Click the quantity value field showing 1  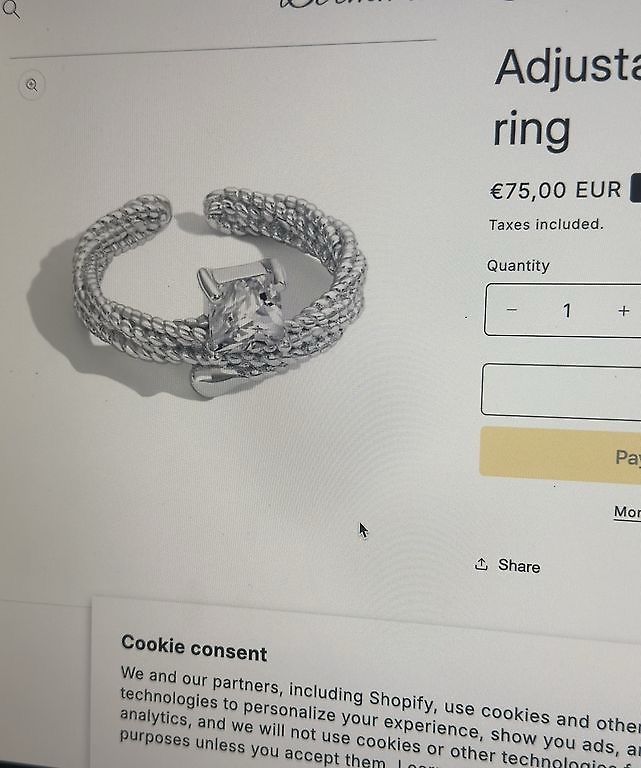tap(567, 311)
